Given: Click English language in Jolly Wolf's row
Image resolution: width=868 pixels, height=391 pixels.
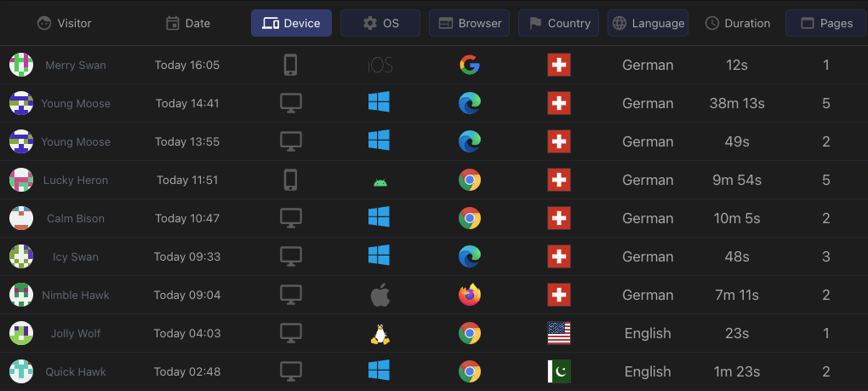Looking at the screenshot, I should point(648,333).
